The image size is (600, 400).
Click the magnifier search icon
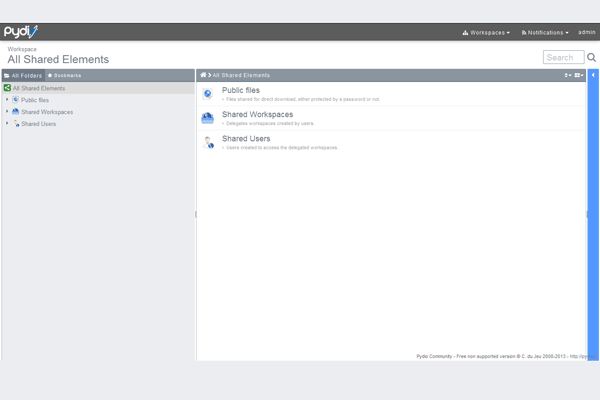point(591,58)
